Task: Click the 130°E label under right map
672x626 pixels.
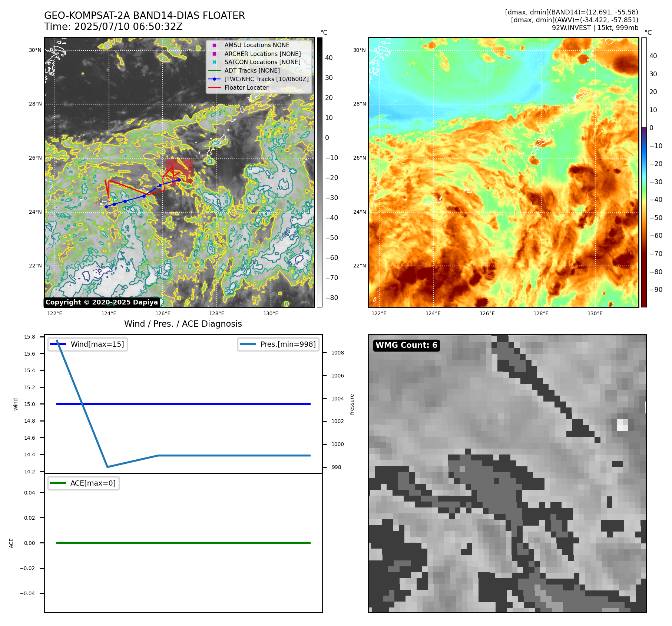Action: 595,313
